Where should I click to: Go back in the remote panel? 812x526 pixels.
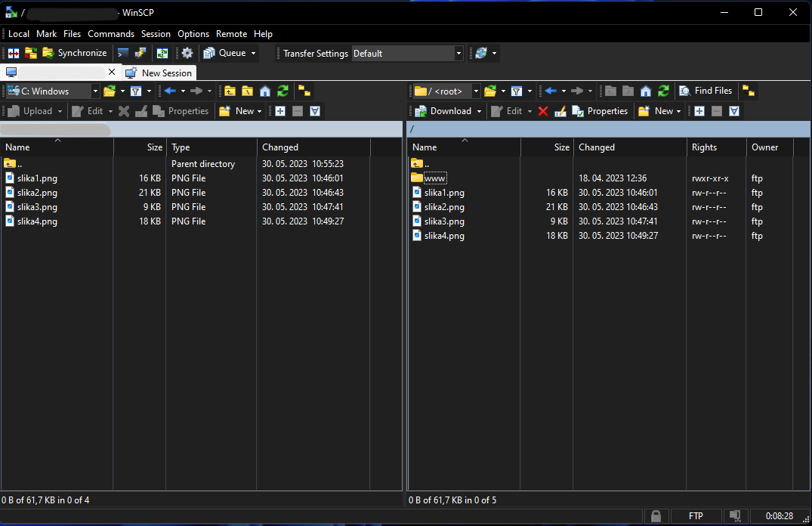[551, 91]
